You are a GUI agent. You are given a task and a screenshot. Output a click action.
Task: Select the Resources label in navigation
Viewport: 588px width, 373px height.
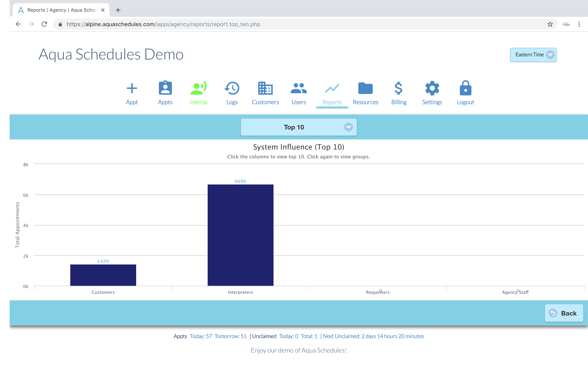(x=365, y=102)
